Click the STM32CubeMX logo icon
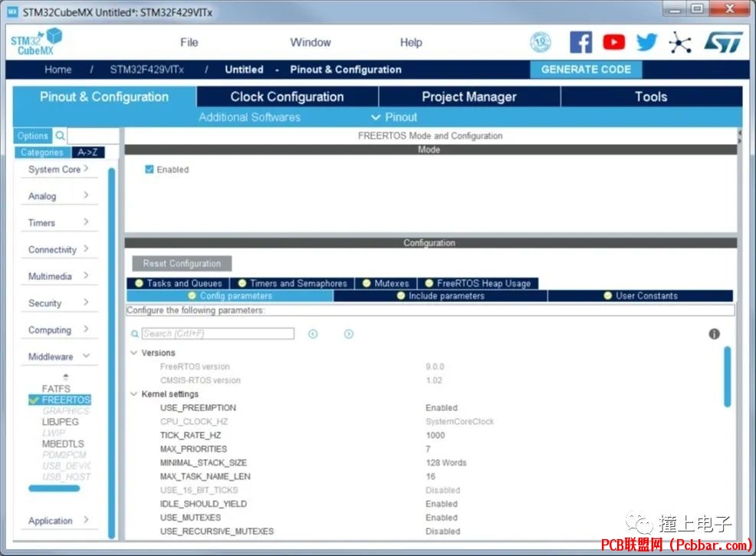The height and width of the screenshot is (556, 756). coord(37,41)
